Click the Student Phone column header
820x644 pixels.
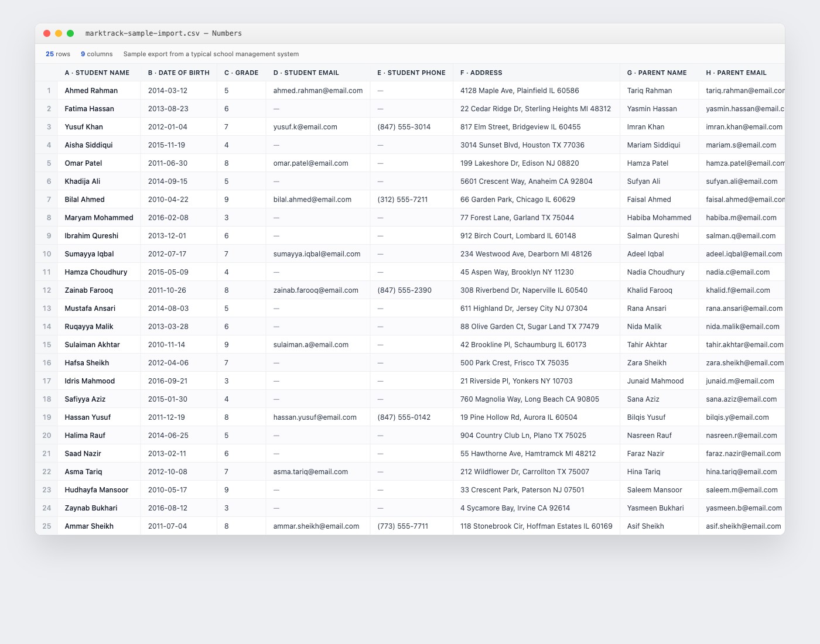pos(412,73)
